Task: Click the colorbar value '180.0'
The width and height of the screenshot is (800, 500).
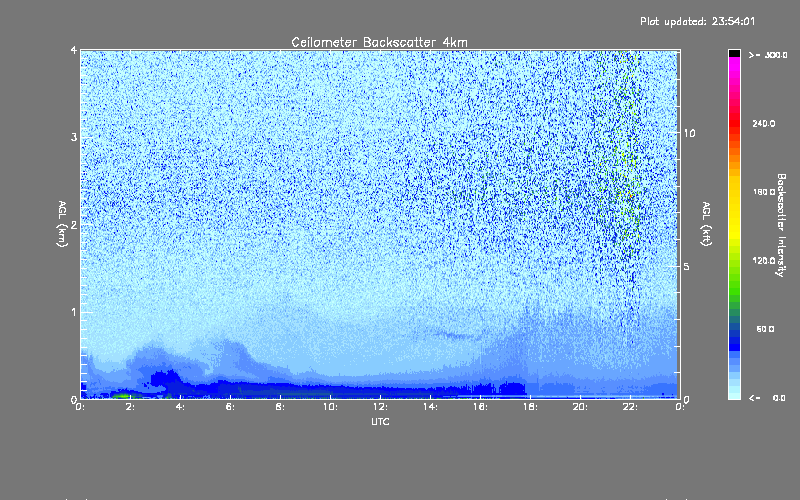Action: pyautogui.click(x=764, y=192)
